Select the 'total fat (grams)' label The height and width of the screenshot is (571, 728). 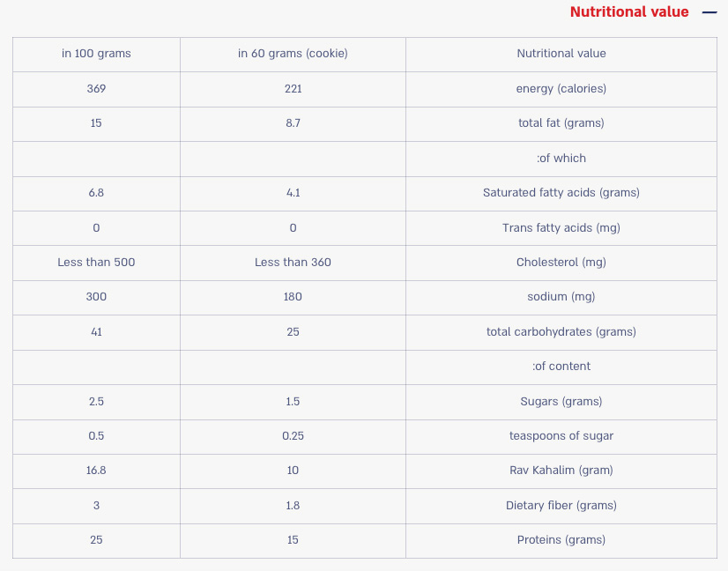(561, 123)
